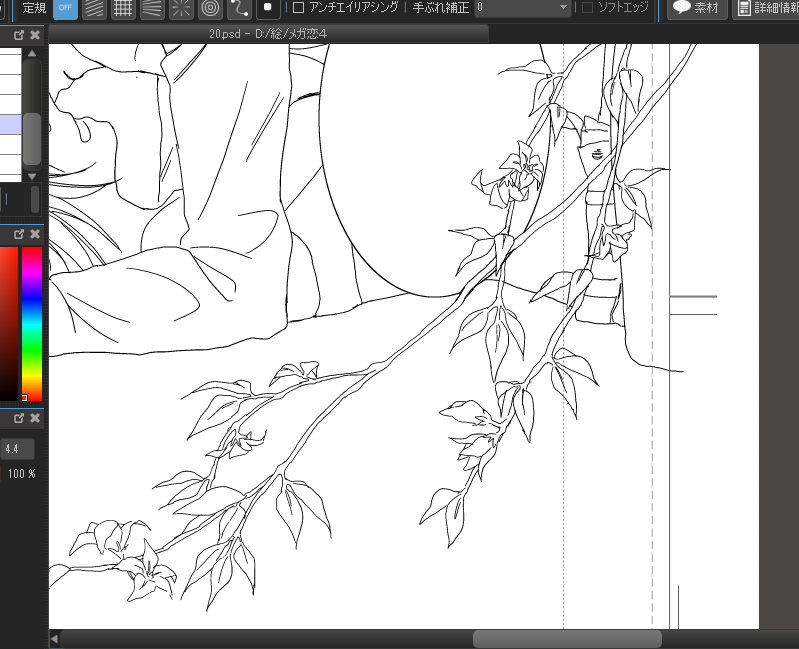799x649 pixels.
Task: Select the parallel lines snap icon
Action: pyautogui.click(x=94, y=8)
